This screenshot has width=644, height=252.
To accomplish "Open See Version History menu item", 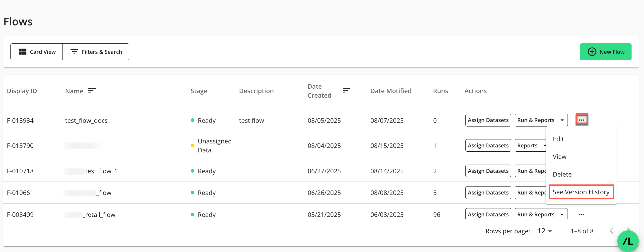I will pyautogui.click(x=581, y=192).
